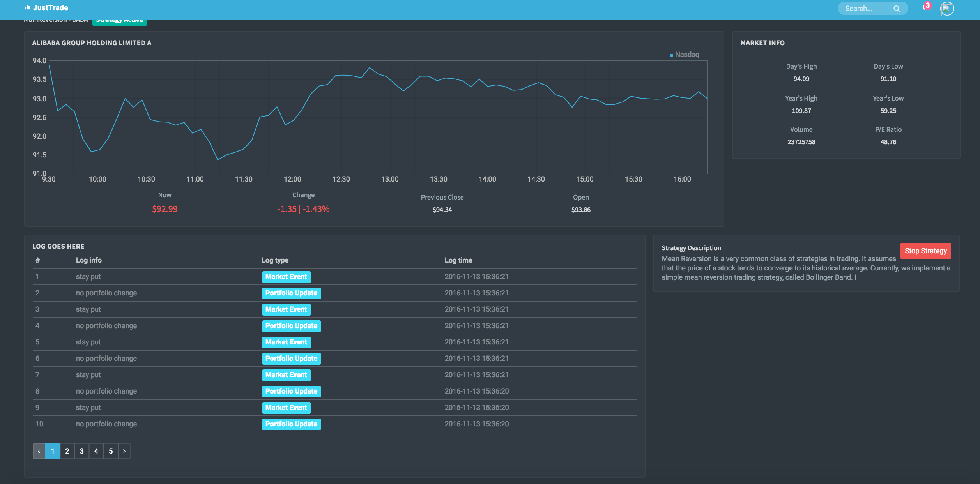Click the Log time column header
The width and height of the screenshot is (980, 484).
point(458,260)
